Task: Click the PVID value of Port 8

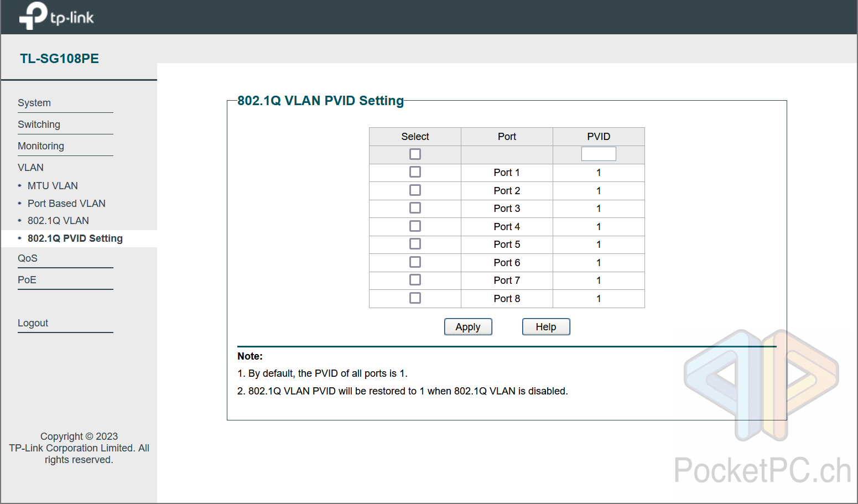Action: pos(599,299)
